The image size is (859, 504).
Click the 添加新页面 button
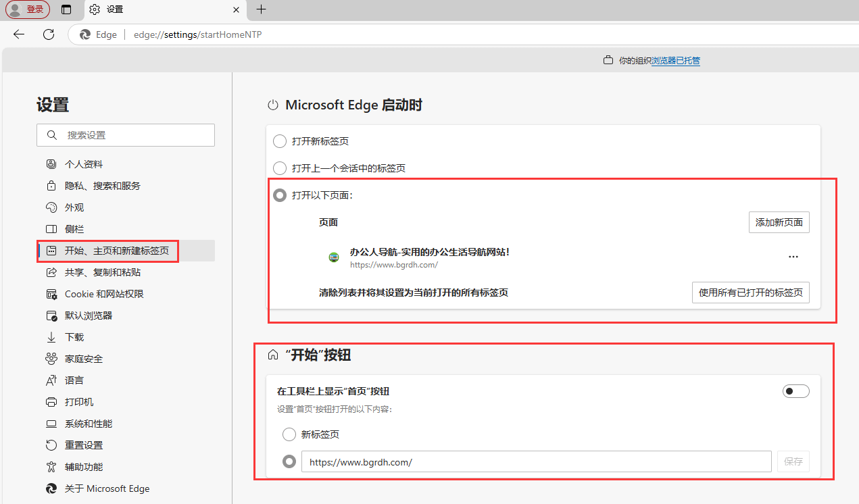click(779, 222)
